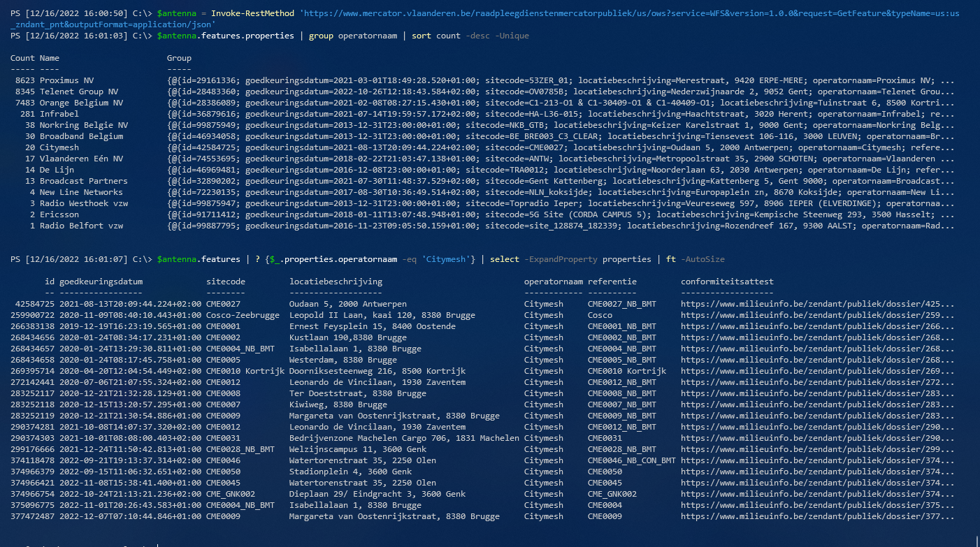Select the CME0046_NB_CON_BMT referentie value
980x547 pixels.
631,460
